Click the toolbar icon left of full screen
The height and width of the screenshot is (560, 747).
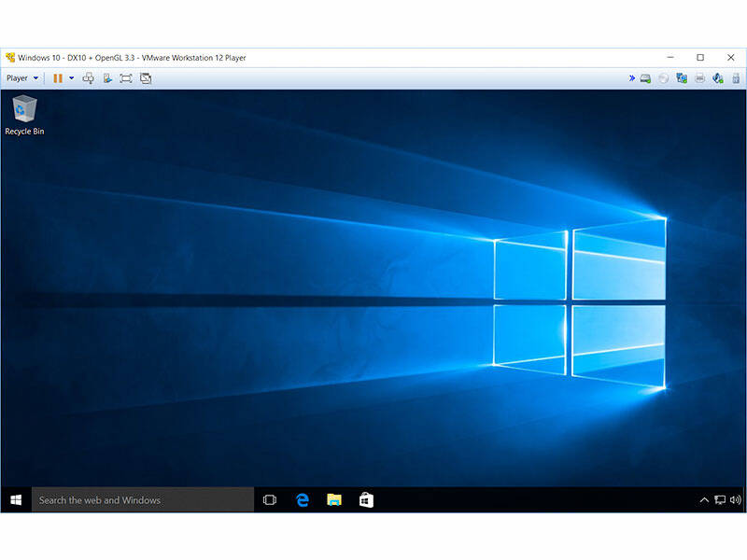click(x=107, y=78)
